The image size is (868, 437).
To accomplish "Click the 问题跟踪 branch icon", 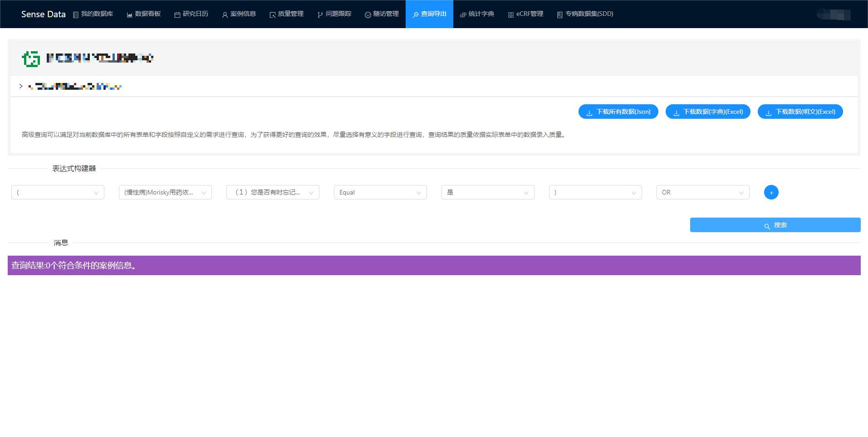I will 320,15.
